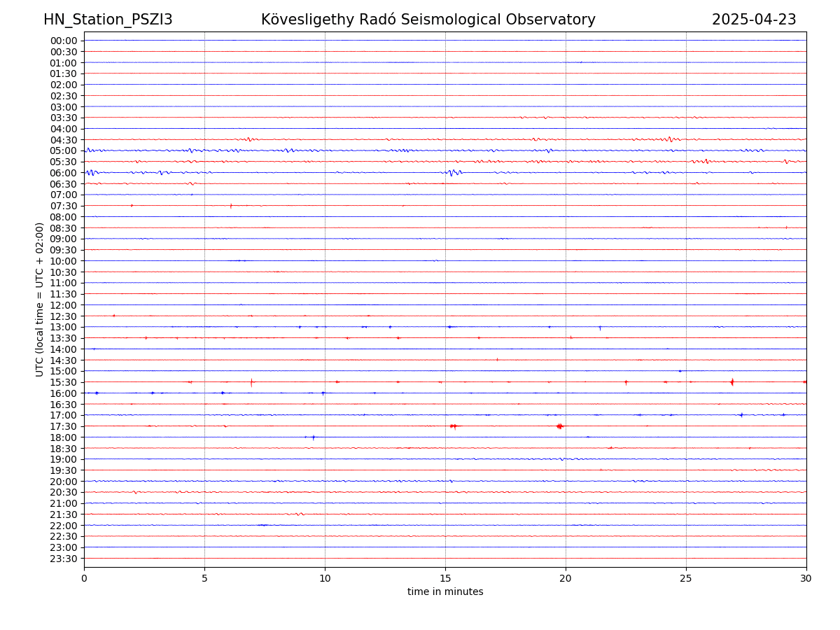The height and width of the screenshot is (630, 840).
Task: Click the 23:30 row time label
Action: (63, 559)
